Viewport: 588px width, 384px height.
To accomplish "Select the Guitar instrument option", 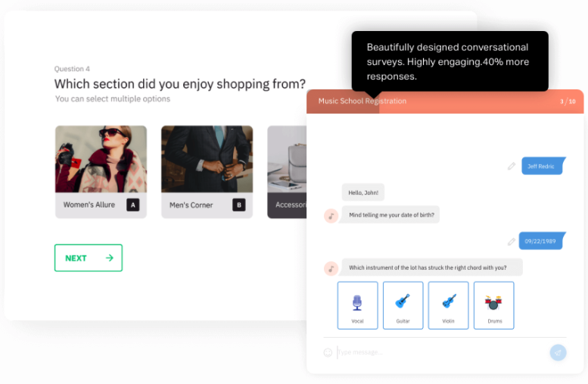I will coord(403,304).
